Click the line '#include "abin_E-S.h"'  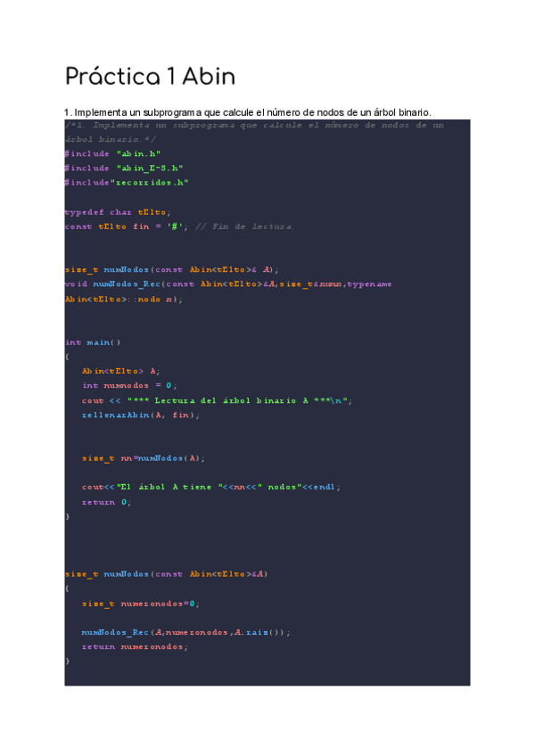[x=124, y=168]
